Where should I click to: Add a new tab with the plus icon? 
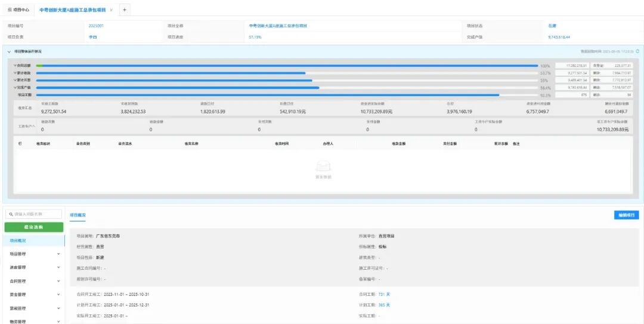(125, 10)
